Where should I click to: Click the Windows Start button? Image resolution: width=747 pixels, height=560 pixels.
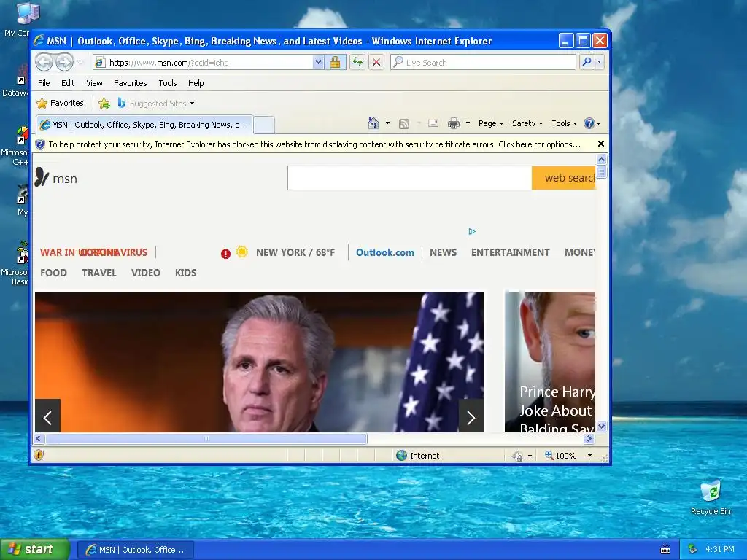pos(35,549)
